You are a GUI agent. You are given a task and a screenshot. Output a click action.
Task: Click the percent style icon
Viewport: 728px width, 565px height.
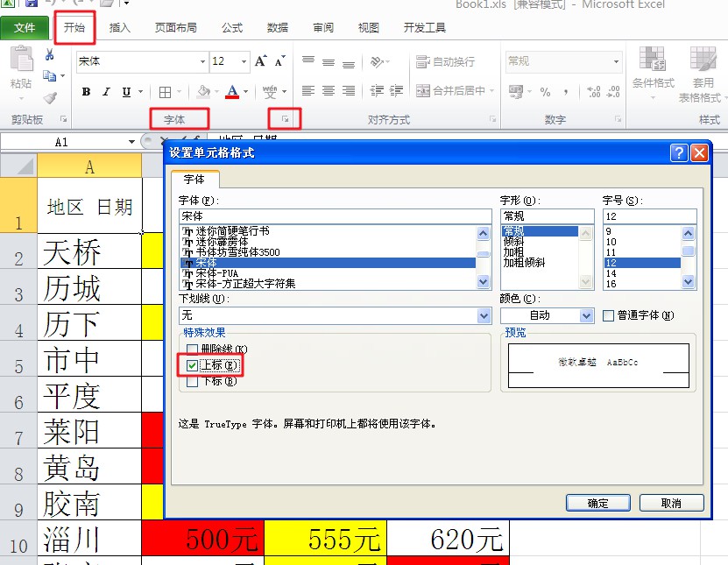[x=545, y=91]
